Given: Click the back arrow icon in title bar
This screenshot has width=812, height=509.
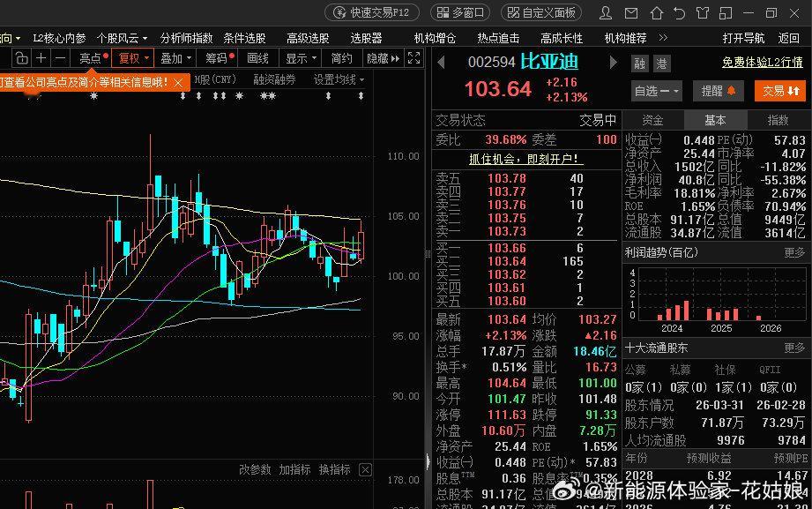Looking at the screenshot, I should click(679, 13).
